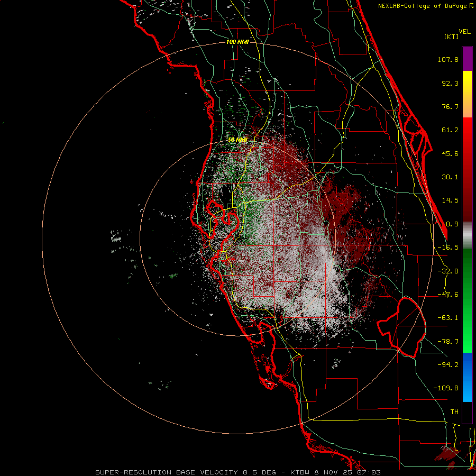The image size is (476, 476).
Task: Click the -47.6 velocity legend value
Action: point(448,295)
